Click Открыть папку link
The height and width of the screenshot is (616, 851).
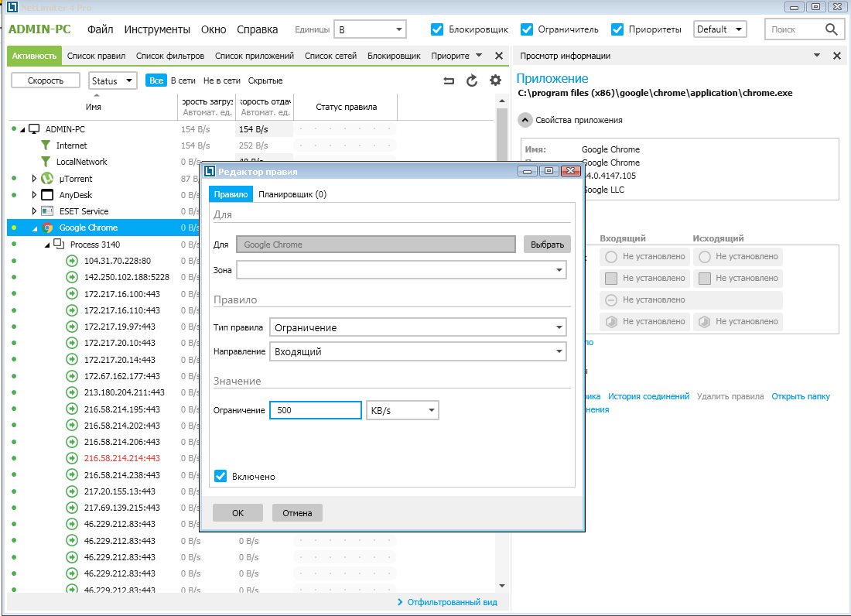[801, 396]
